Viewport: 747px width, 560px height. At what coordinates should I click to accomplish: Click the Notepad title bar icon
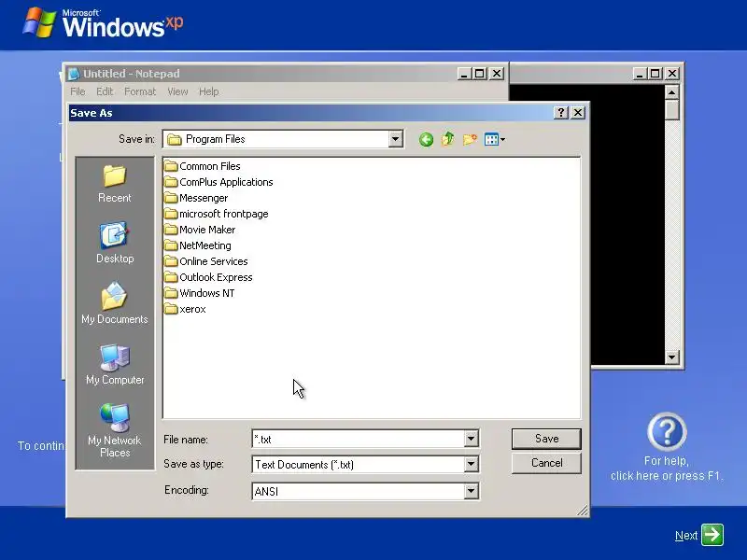click(x=74, y=74)
